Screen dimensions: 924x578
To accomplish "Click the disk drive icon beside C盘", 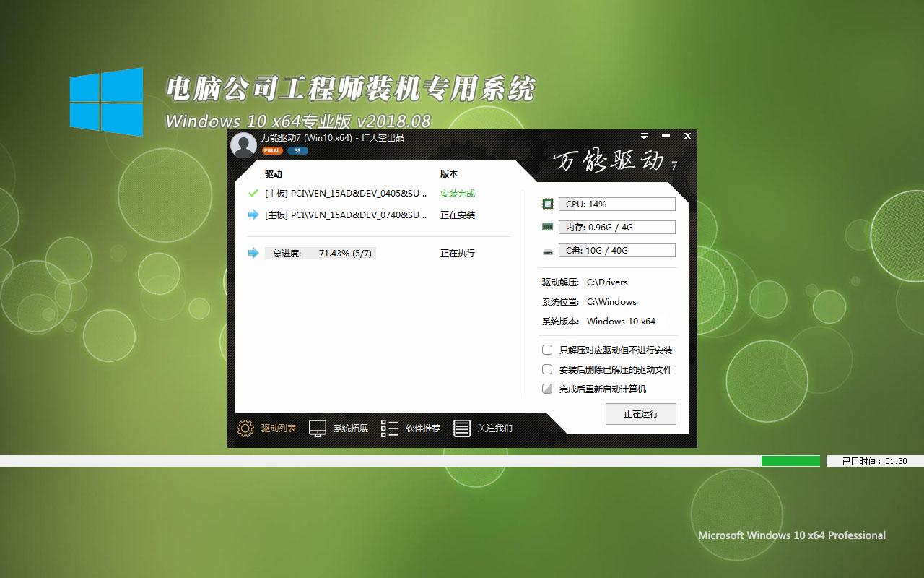I will [x=546, y=250].
